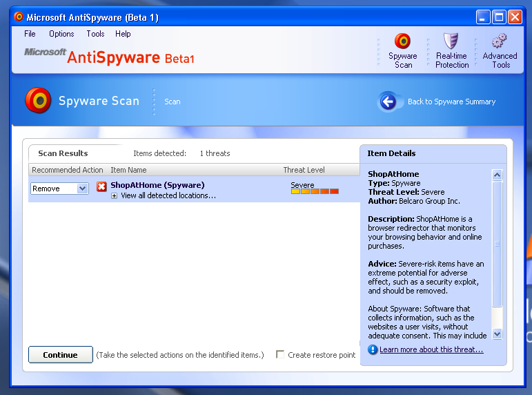Click the Recommended Action column header
Image resolution: width=532 pixels, height=395 pixels.
(x=68, y=170)
